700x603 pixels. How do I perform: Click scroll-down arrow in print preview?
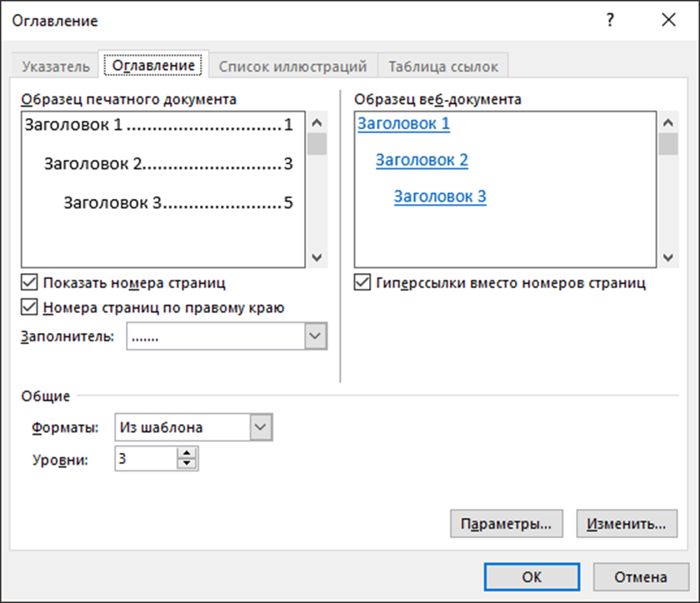pyautogui.click(x=317, y=257)
